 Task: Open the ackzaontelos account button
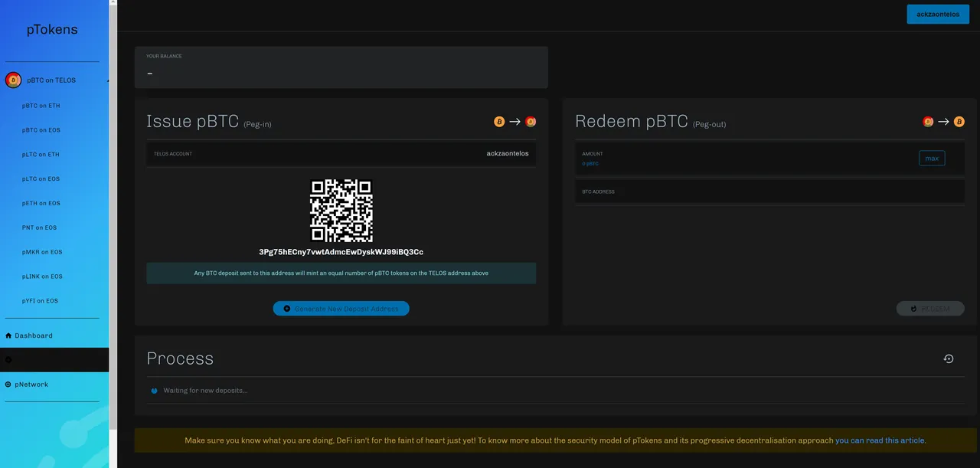pos(938,14)
